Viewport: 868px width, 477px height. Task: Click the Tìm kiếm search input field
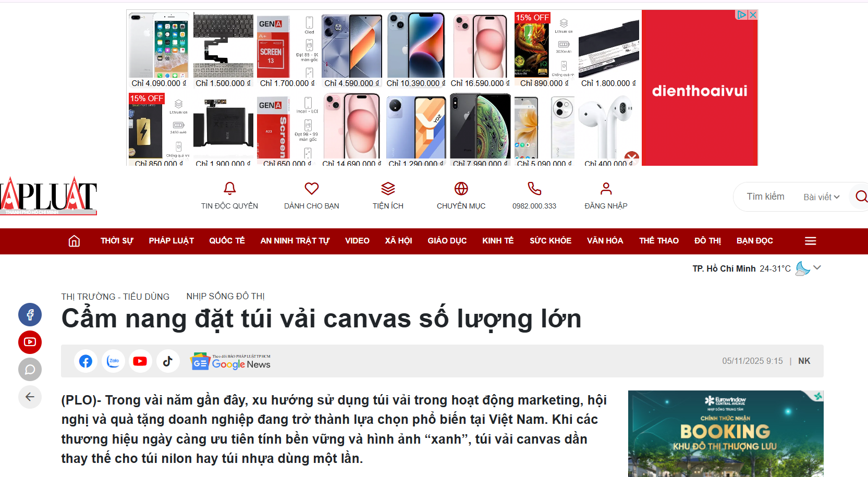(x=765, y=197)
